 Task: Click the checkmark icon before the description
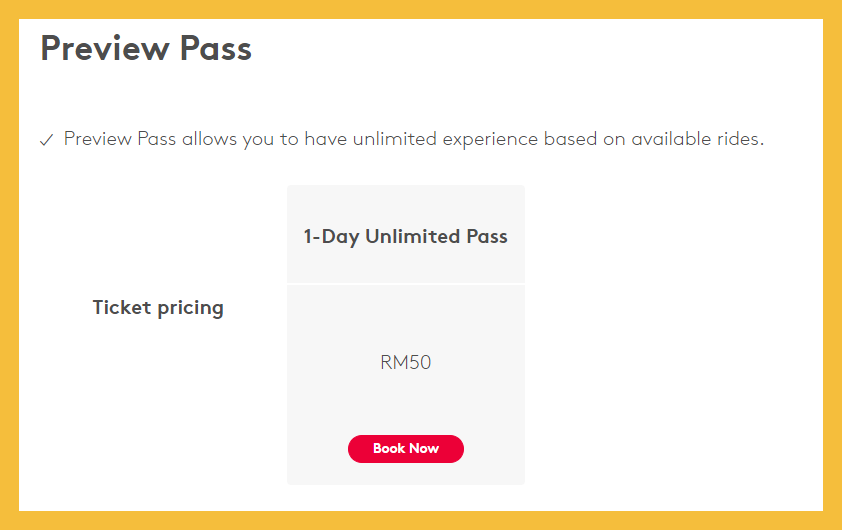pos(46,140)
